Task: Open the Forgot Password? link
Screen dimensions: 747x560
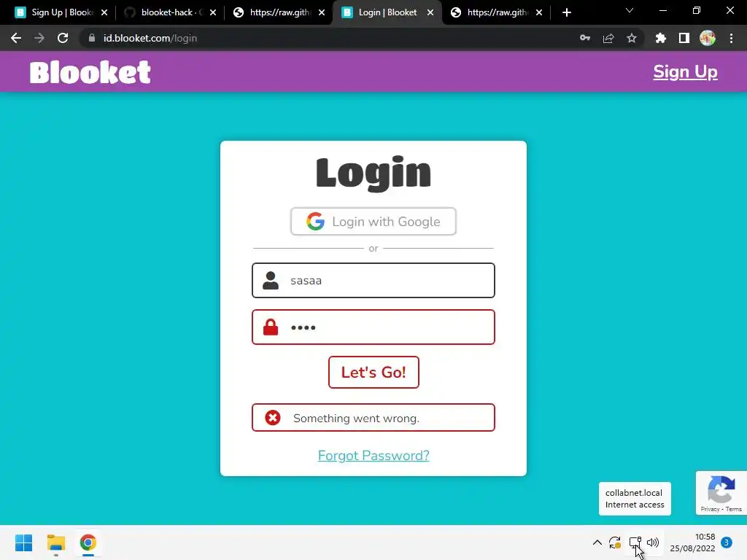Action: tap(373, 456)
